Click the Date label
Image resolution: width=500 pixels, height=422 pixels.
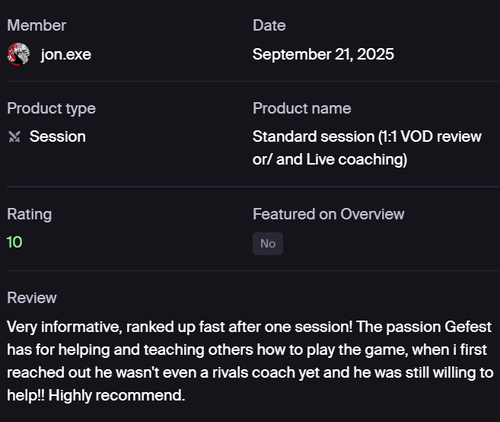pyautogui.click(x=269, y=26)
